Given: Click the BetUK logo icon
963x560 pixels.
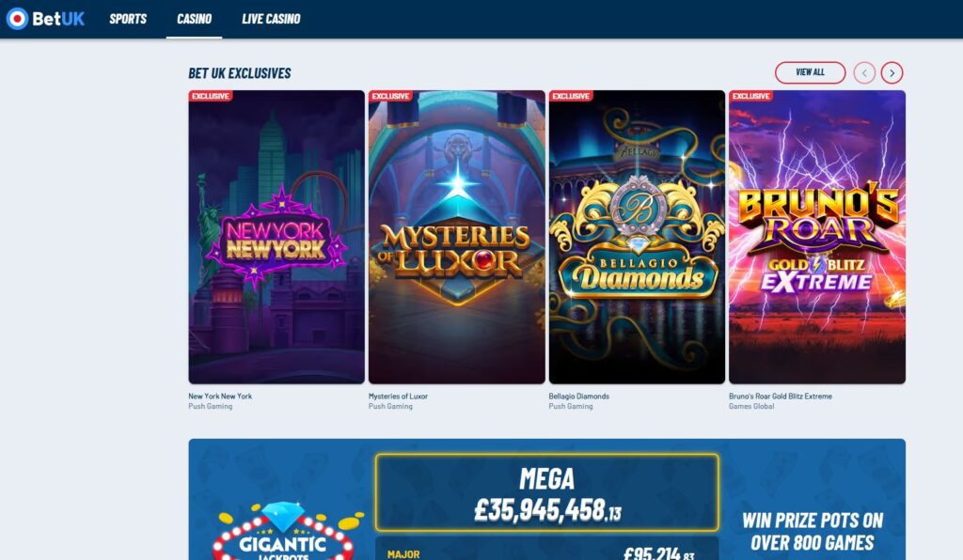Looking at the screenshot, I should 17,19.
